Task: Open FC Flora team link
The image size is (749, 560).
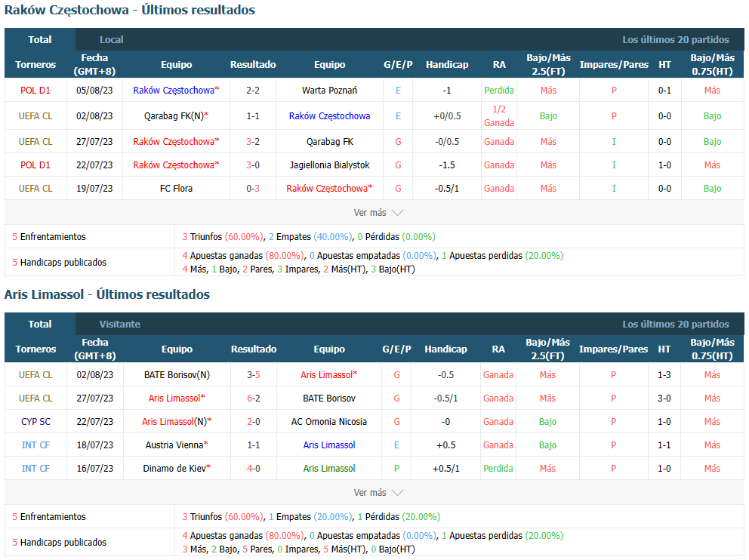Action: click(x=176, y=189)
